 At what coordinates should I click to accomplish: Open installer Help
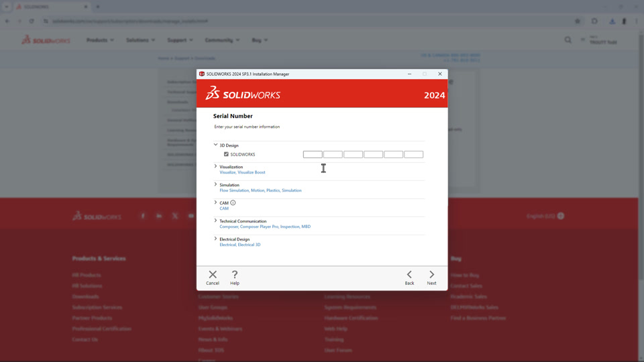click(x=235, y=278)
